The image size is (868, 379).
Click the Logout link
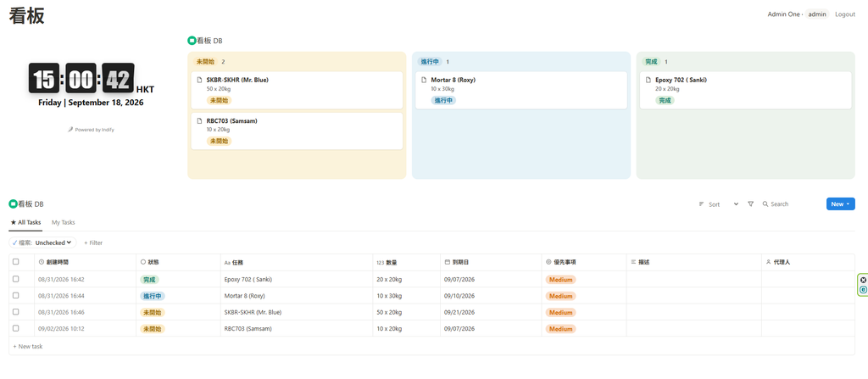845,14
